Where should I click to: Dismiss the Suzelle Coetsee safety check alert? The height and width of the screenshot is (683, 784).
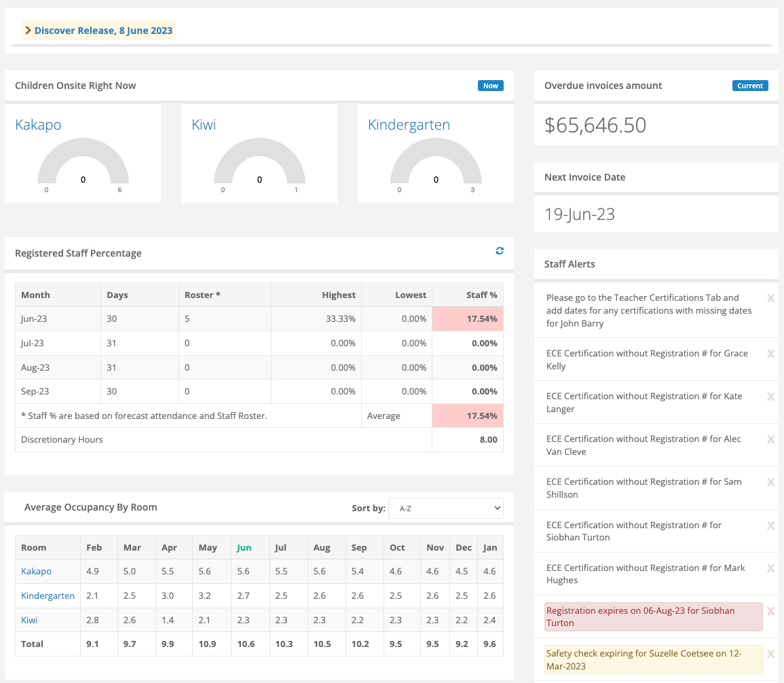pos(770,654)
